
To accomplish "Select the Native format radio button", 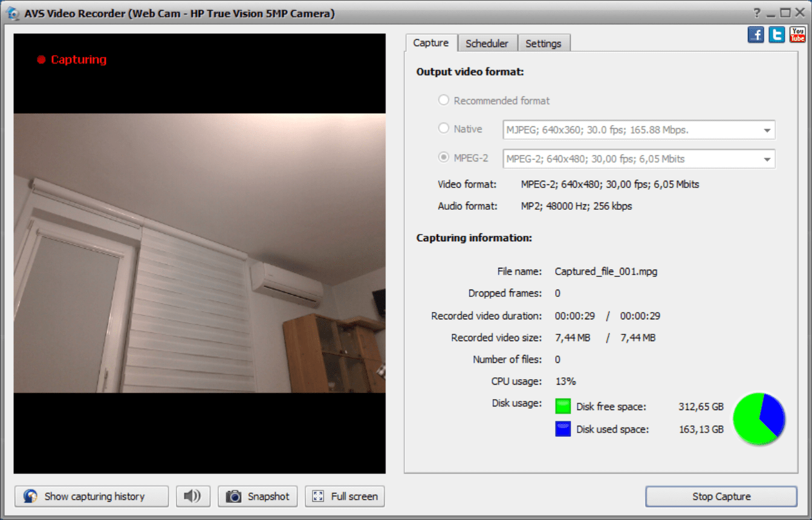I will [x=444, y=128].
